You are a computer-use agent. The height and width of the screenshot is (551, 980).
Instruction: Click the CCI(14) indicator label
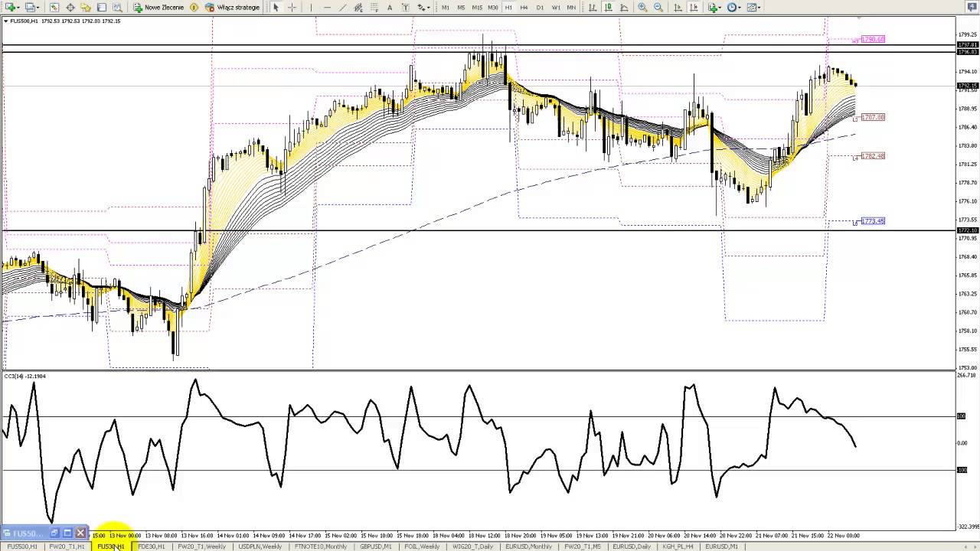pos(24,376)
